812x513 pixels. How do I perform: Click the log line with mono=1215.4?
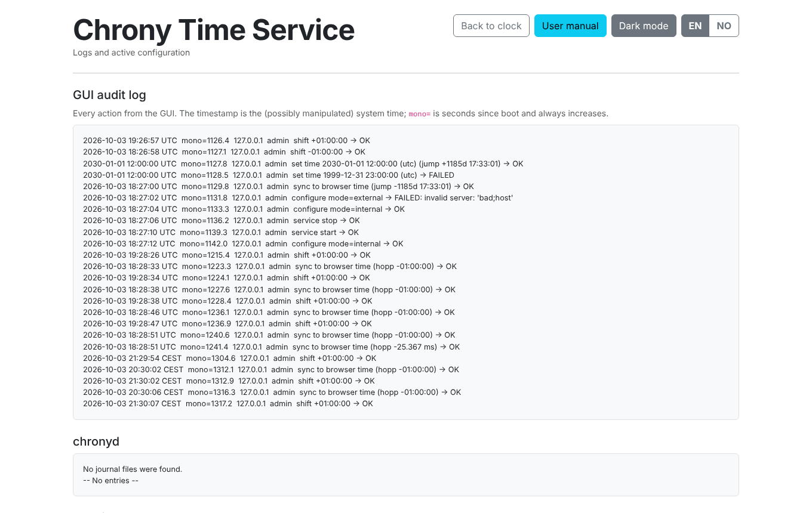click(x=227, y=255)
